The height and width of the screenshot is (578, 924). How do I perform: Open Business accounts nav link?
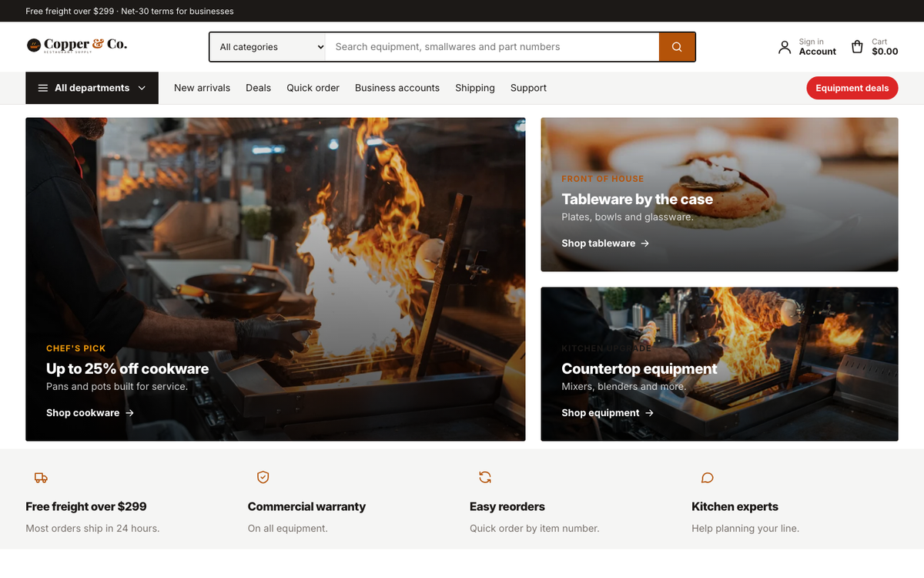(397, 88)
